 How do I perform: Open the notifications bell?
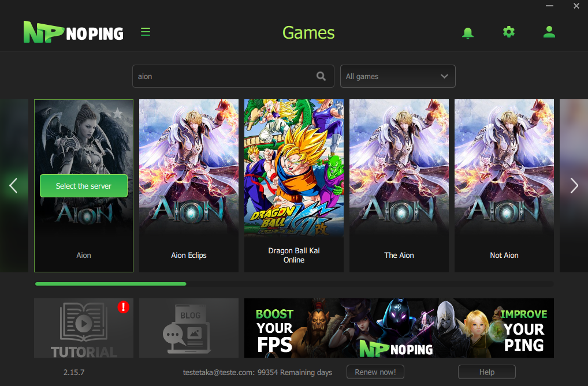pyautogui.click(x=468, y=33)
